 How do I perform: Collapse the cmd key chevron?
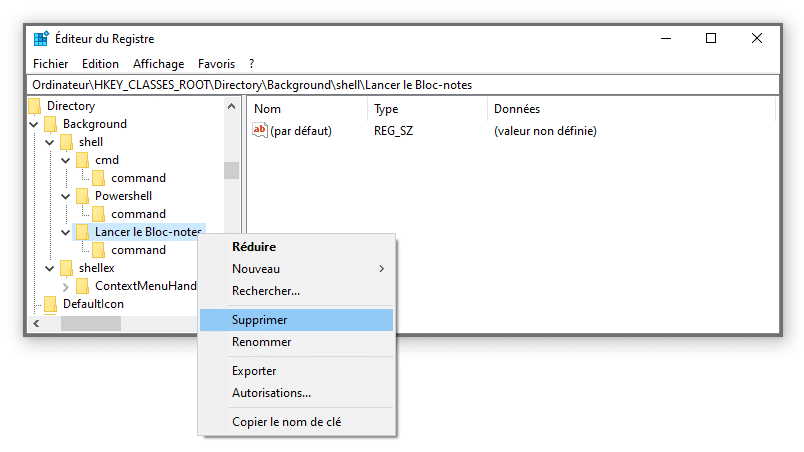66,160
